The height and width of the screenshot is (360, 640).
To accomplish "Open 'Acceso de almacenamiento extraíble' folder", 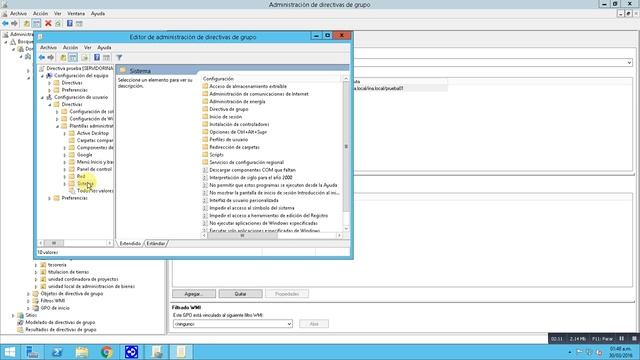I will tap(248, 87).
